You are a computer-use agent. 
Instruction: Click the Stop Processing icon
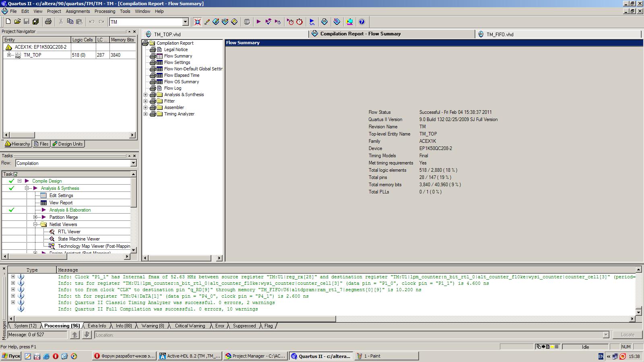click(x=247, y=22)
